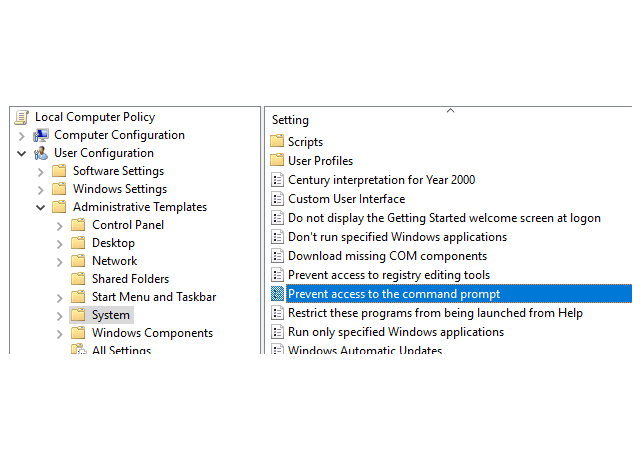Click the Local Computer Policy root icon
The width and height of the screenshot is (640, 460).
point(22,117)
